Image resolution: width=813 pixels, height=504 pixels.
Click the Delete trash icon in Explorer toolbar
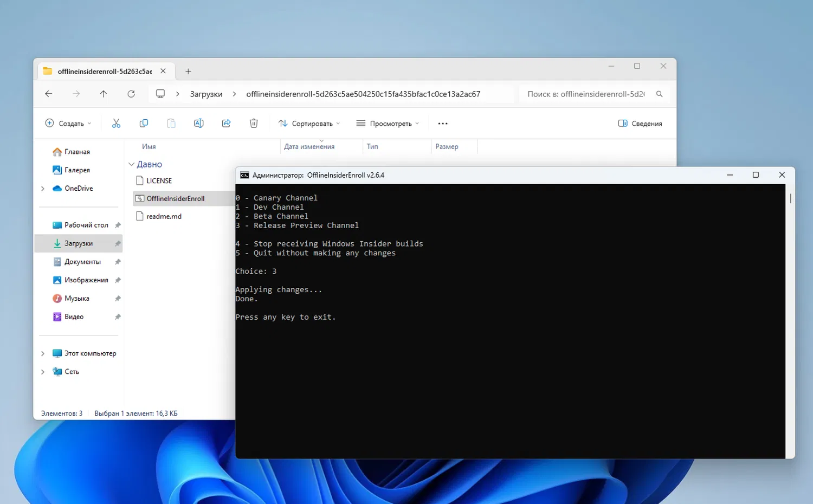[254, 124]
